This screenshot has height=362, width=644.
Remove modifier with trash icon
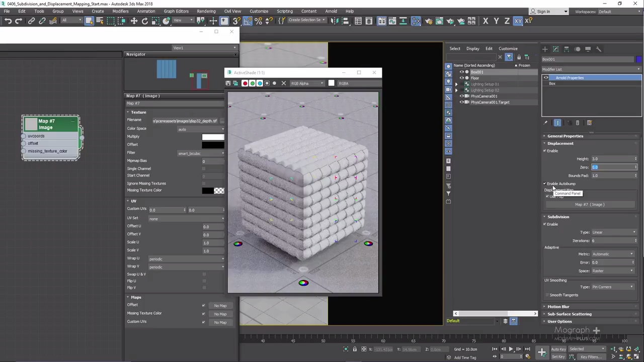point(578,123)
